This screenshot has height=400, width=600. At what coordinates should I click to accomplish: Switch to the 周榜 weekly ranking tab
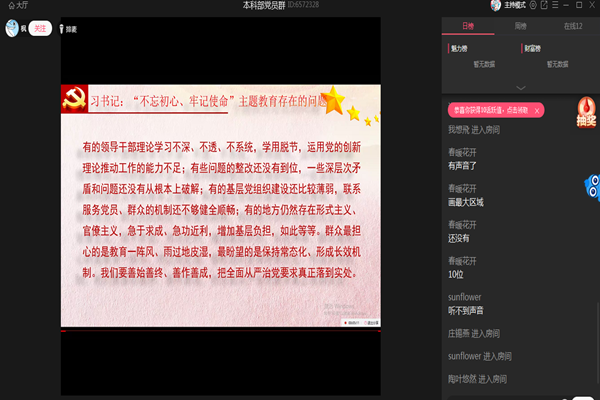pyautogui.click(x=520, y=26)
